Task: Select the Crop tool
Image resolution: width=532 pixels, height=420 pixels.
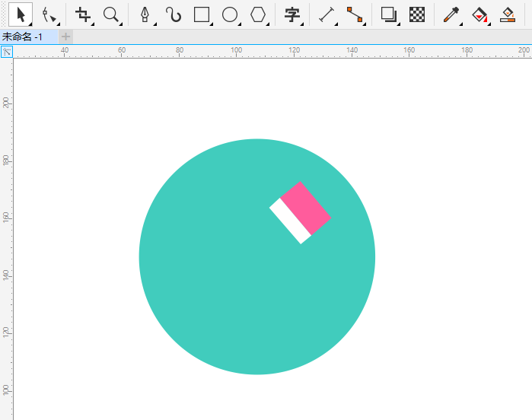Action: 83,15
